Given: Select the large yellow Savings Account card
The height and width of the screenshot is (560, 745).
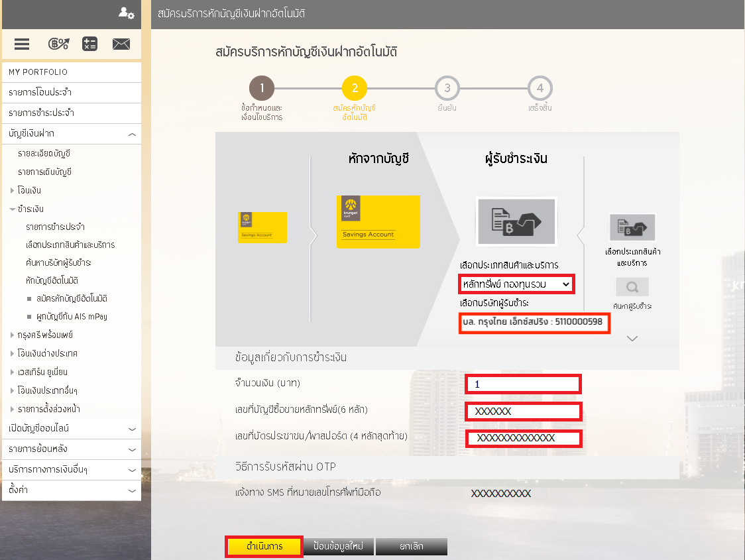Looking at the screenshot, I should click(x=378, y=221).
